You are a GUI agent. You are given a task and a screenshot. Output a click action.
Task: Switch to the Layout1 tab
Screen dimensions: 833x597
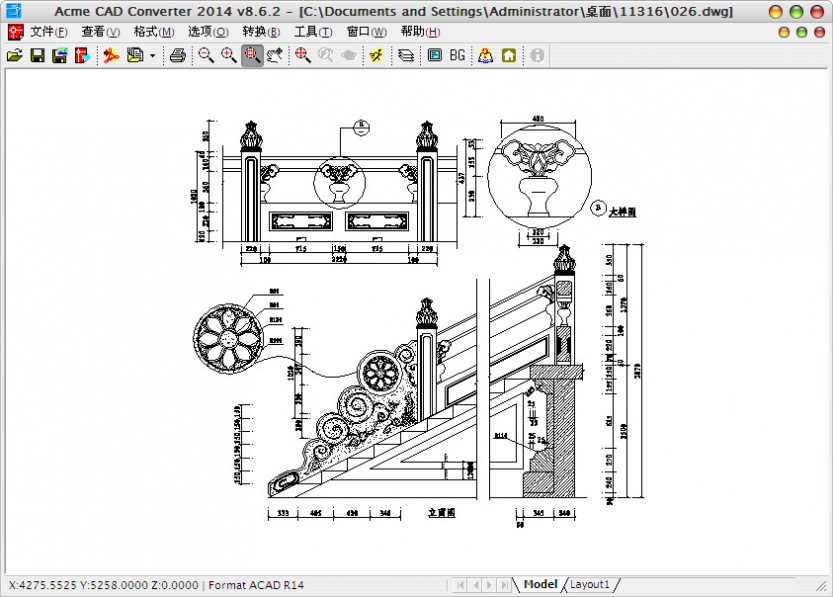click(x=589, y=584)
